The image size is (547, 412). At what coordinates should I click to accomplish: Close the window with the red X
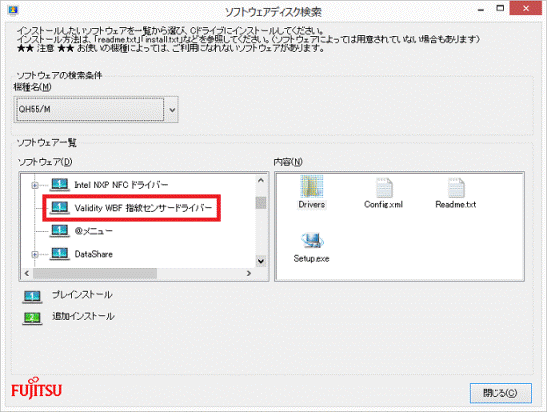[526, 8]
